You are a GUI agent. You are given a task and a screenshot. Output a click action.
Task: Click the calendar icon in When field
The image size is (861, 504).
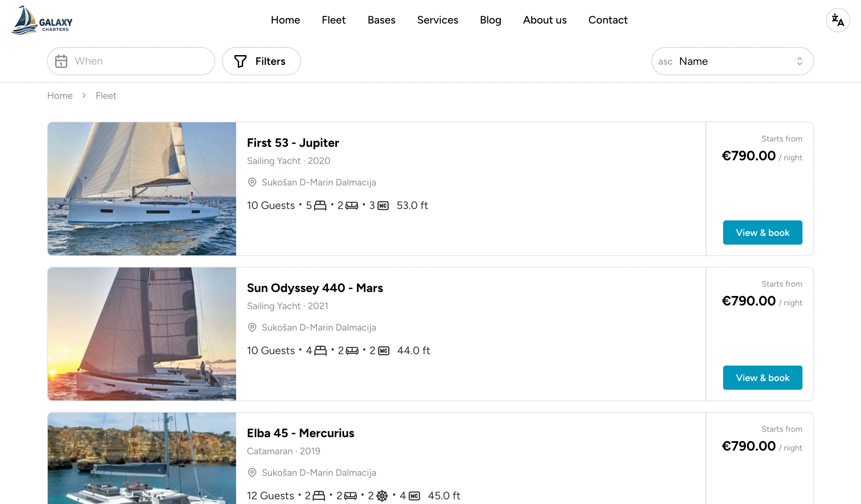pyautogui.click(x=61, y=61)
